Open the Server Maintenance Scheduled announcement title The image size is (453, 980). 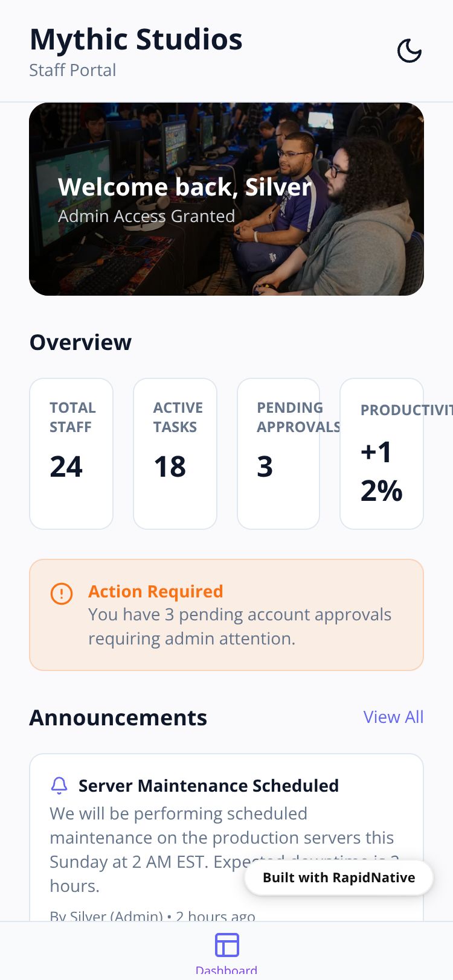(208, 786)
